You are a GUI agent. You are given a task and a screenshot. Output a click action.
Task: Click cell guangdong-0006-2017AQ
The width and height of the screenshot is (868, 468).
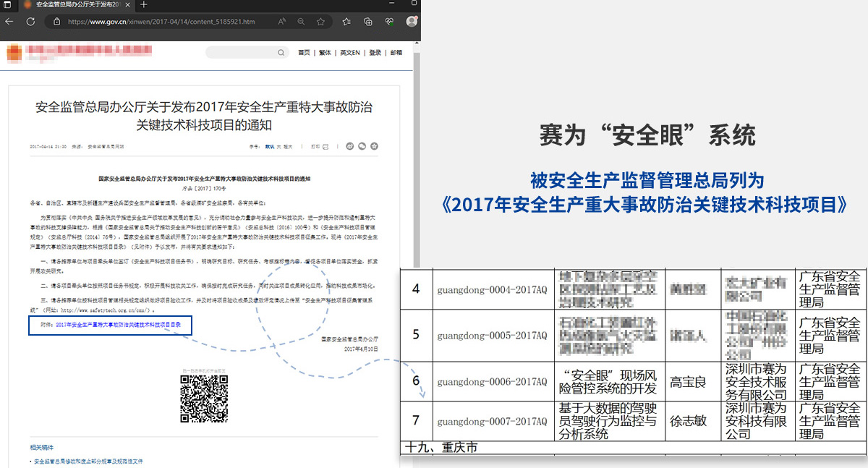click(x=493, y=381)
